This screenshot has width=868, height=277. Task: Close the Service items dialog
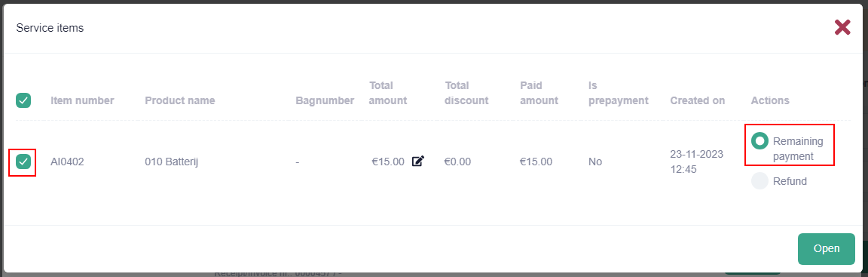(842, 27)
